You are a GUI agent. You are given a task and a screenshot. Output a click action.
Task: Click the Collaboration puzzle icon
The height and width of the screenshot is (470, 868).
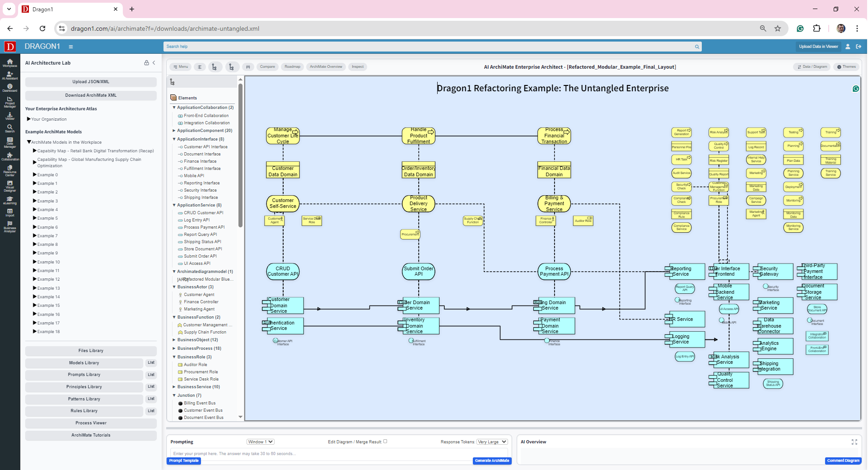[10, 156]
